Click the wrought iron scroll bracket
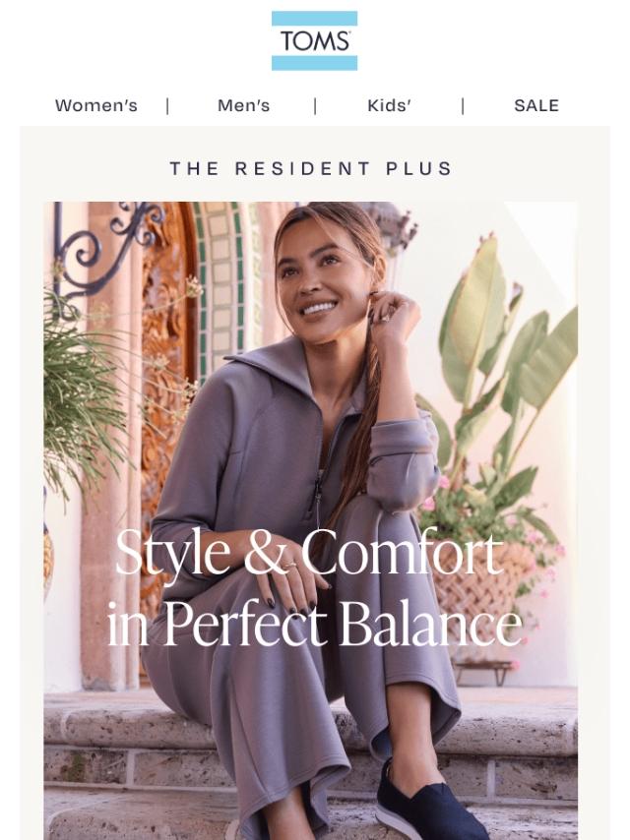630x840 pixels. click(101, 247)
